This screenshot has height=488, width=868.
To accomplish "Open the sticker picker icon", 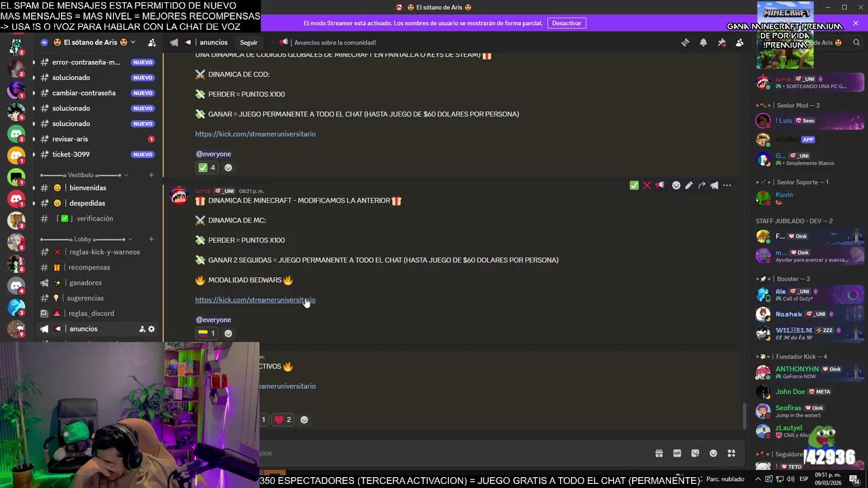I will [x=695, y=453].
